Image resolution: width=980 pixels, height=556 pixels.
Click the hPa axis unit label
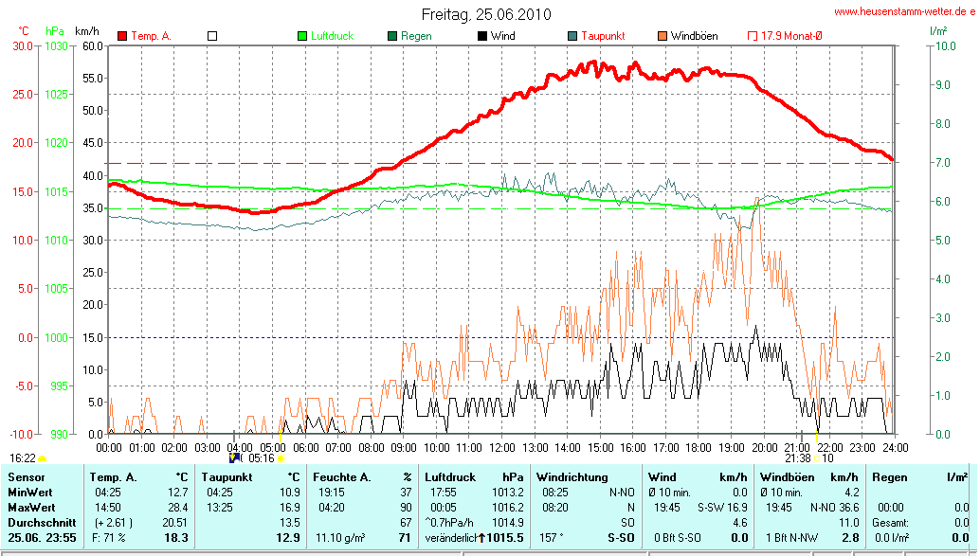[x=55, y=31]
